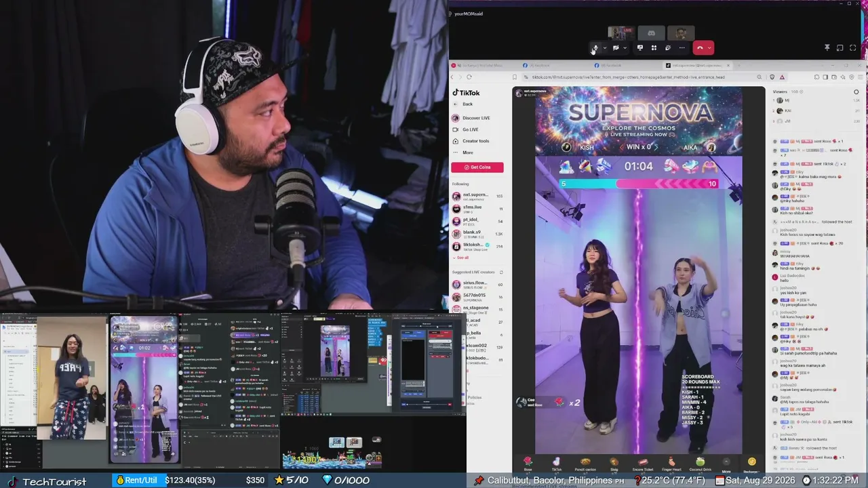Screen dimensions: 868x488
Task: Open 5677dn015 in Suggested LIVE creators
Action: click(477, 297)
